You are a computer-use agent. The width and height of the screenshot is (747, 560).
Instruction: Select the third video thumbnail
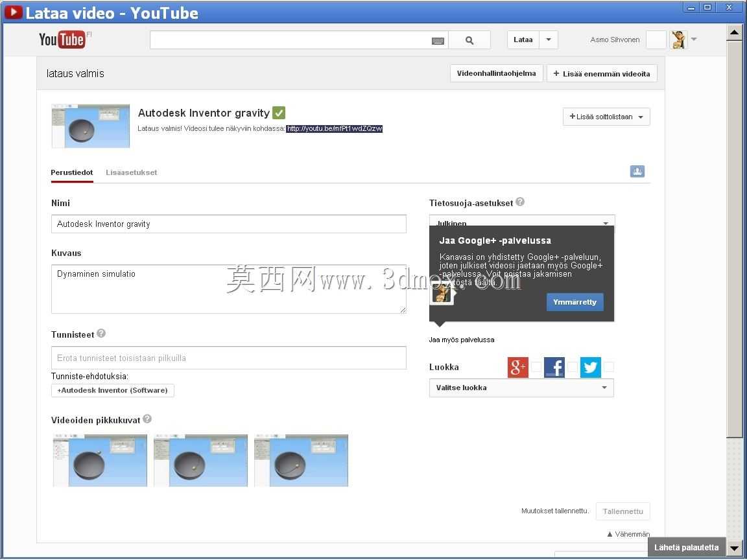[x=301, y=460]
